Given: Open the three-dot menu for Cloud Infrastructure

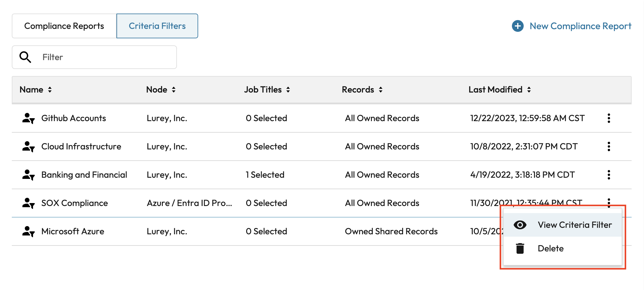Looking at the screenshot, I should 609,146.
